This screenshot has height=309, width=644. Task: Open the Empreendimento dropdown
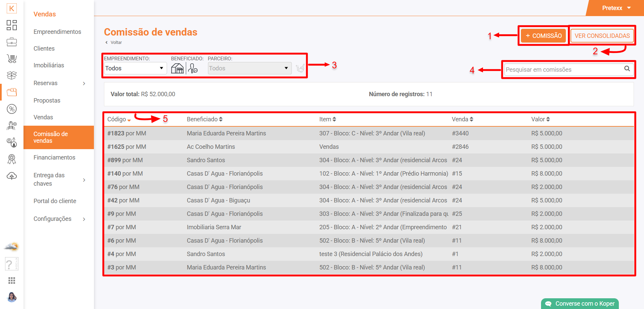[x=135, y=68]
